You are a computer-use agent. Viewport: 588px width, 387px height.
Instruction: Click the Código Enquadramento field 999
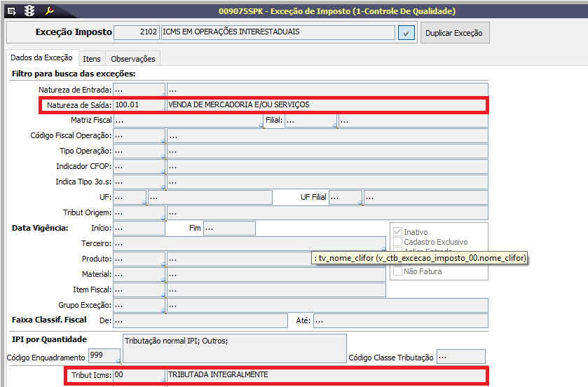coord(104,355)
